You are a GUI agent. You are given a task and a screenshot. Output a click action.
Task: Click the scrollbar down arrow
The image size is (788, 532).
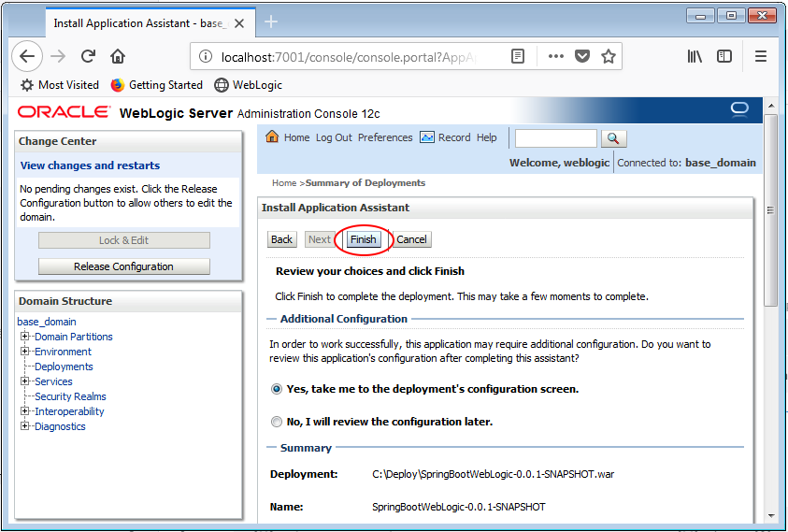point(771,515)
